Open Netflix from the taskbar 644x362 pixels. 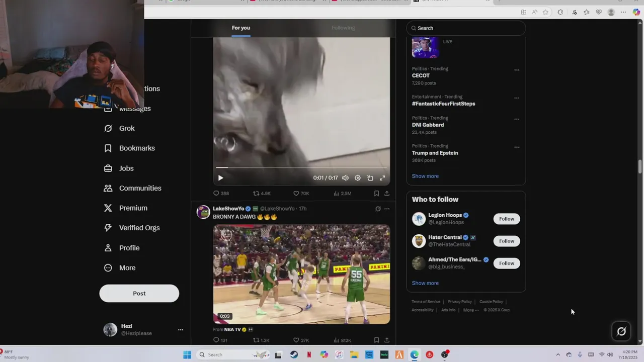[309, 354]
